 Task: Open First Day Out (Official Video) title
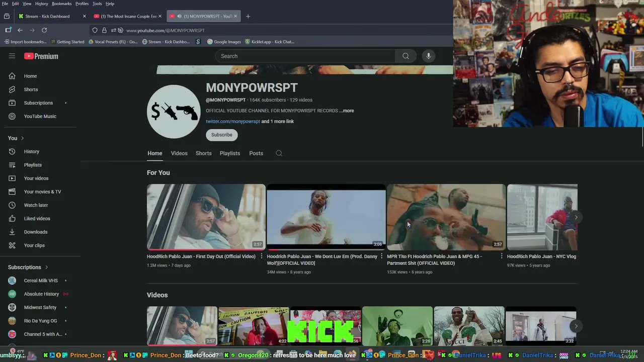coord(201,256)
